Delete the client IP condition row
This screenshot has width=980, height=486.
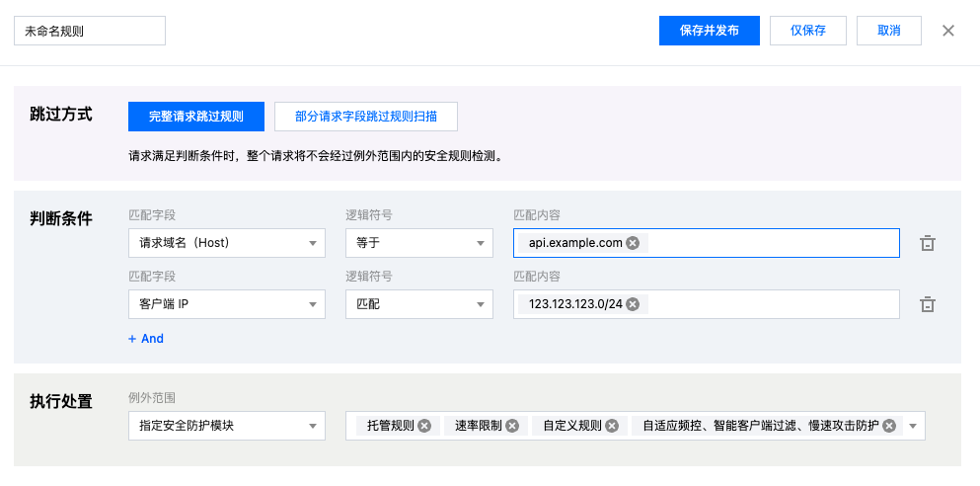pos(928,304)
